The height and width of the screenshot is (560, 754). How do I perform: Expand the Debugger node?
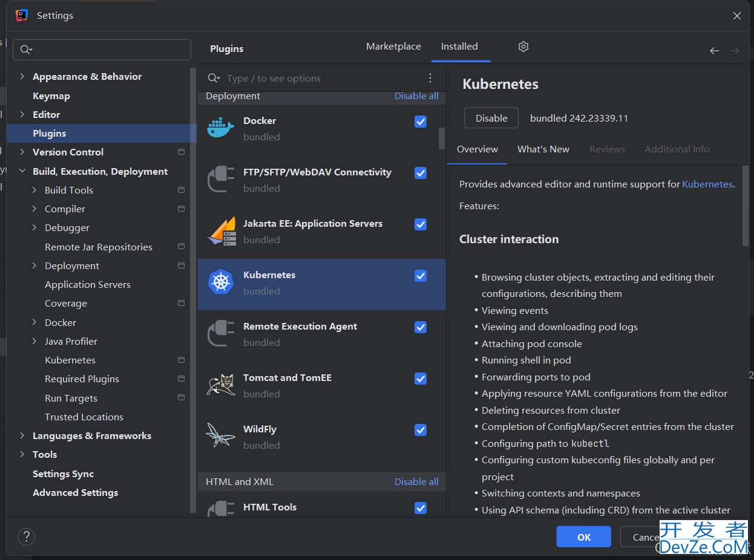(34, 227)
